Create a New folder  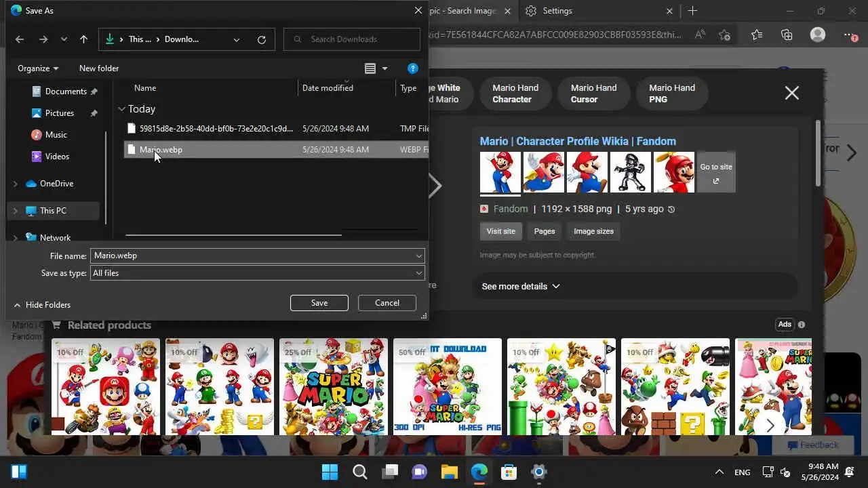99,68
